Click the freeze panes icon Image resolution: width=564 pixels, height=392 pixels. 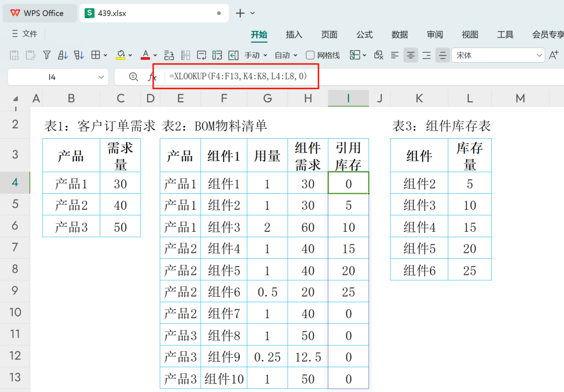coord(355,55)
